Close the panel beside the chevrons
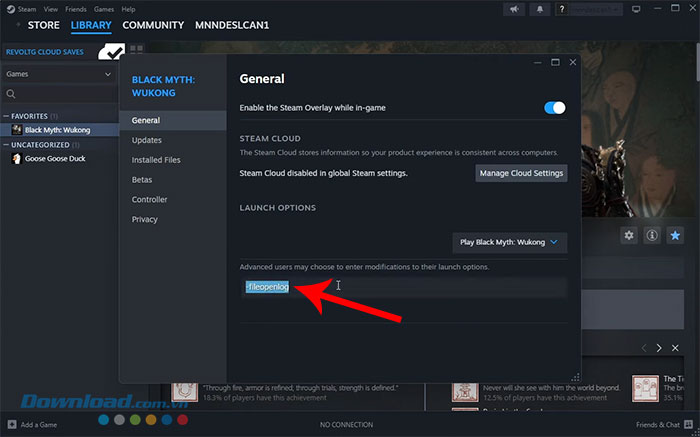The image size is (700, 437). (675, 348)
